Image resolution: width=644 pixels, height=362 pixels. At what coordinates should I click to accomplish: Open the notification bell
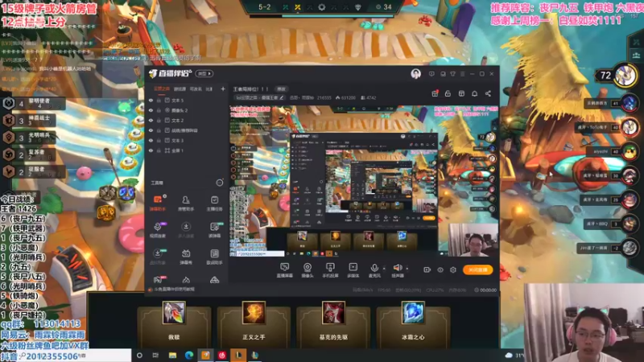474,93
